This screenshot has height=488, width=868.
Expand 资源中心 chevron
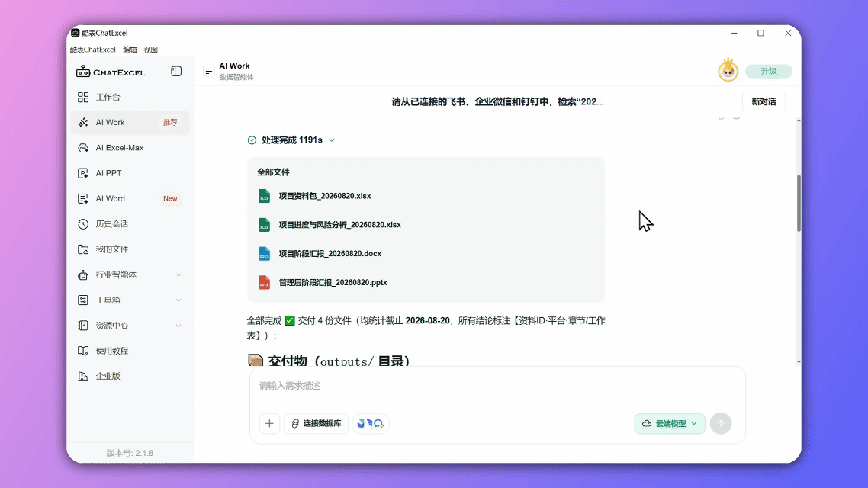pos(178,326)
